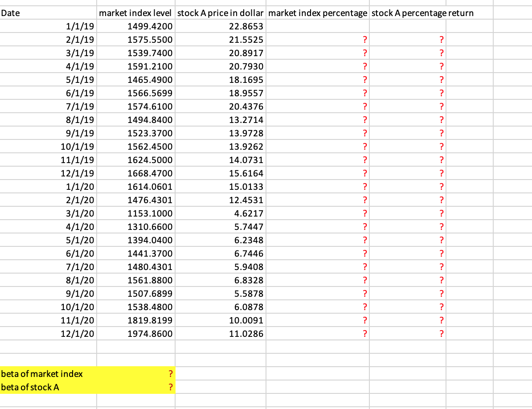Select the stock price 20.4376

[221, 106]
